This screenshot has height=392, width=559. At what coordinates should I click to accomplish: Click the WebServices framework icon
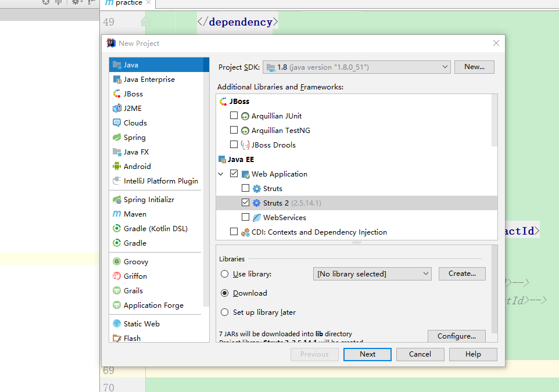[x=257, y=218]
